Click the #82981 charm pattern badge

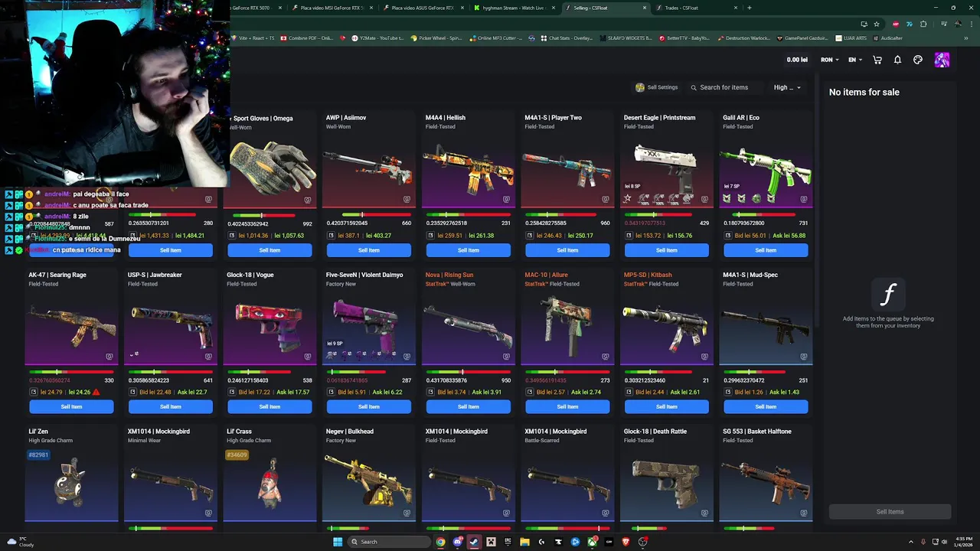[39, 455]
